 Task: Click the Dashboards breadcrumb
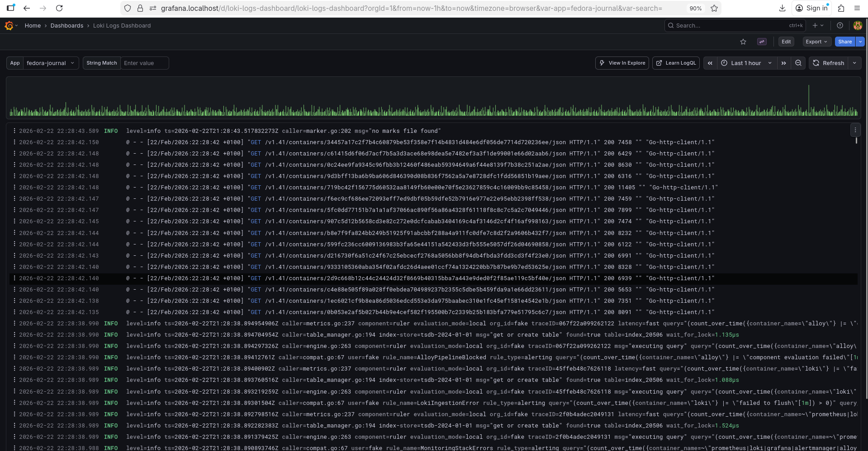coord(67,26)
